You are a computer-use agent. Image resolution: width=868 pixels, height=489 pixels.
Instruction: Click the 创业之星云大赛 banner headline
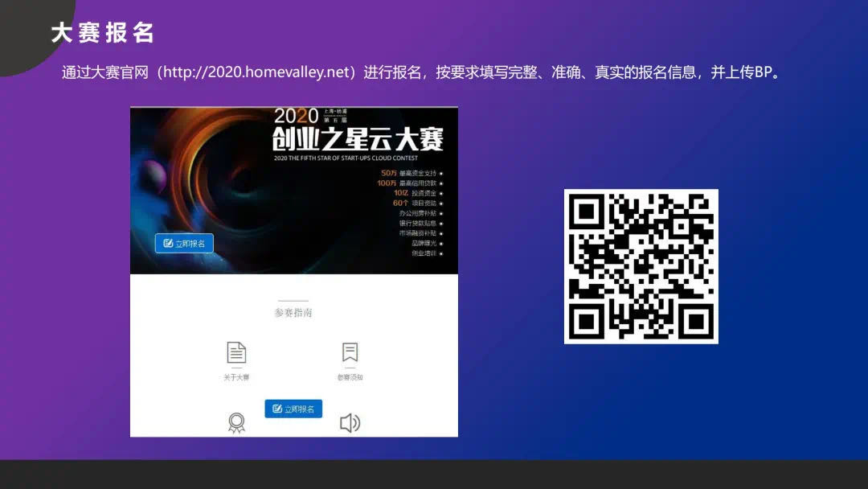pos(358,139)
